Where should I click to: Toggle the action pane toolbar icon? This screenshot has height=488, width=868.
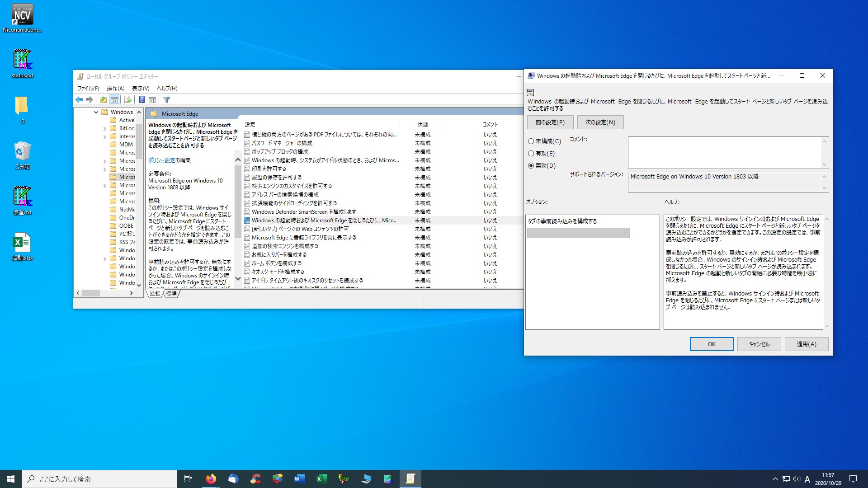coord(152,100)
